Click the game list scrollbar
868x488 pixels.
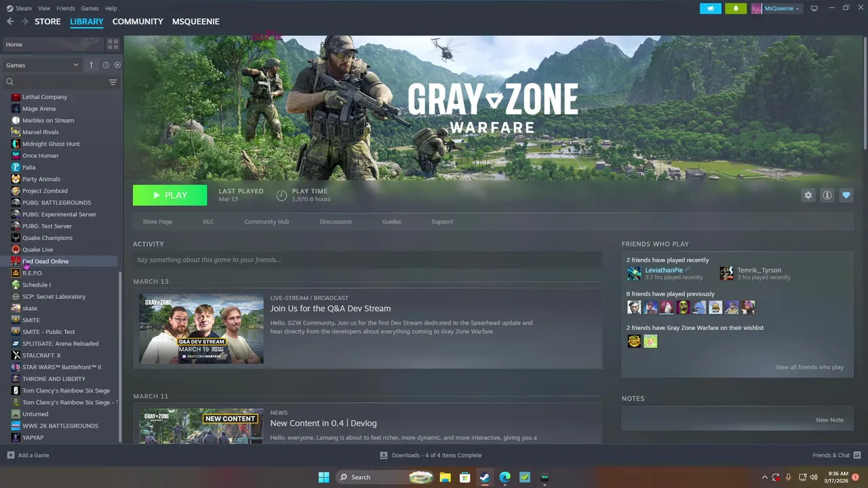pyautogui.click(x=120, y=356)
